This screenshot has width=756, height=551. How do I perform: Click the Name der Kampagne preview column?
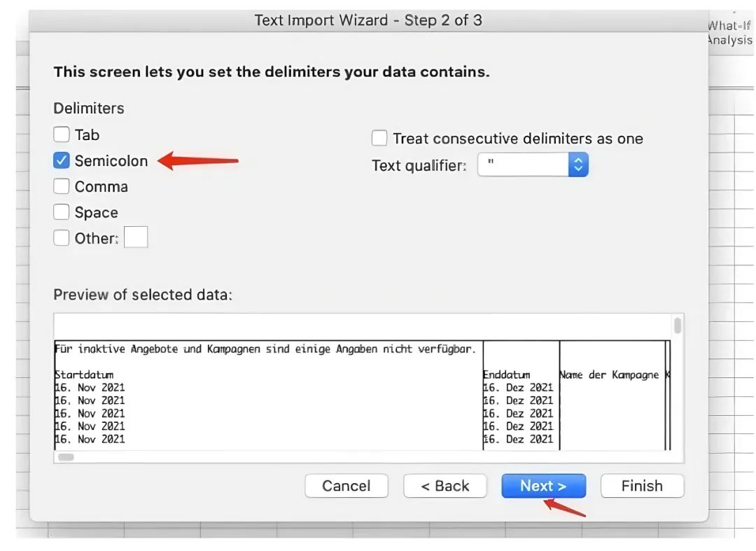pos(610,375)
